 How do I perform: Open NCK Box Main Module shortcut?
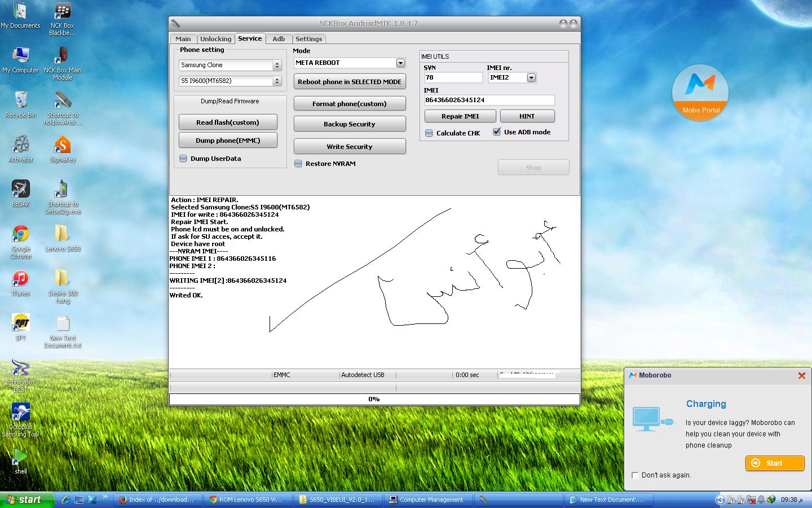62,63
